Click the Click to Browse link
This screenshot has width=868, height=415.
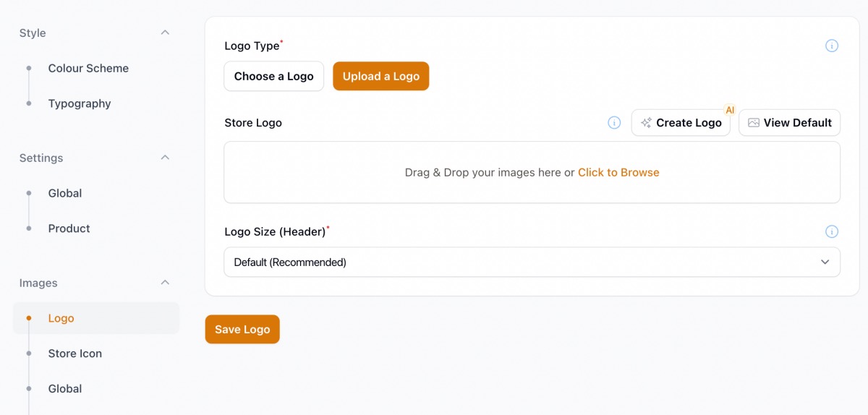pyautogui.click(x=618, y=172)
